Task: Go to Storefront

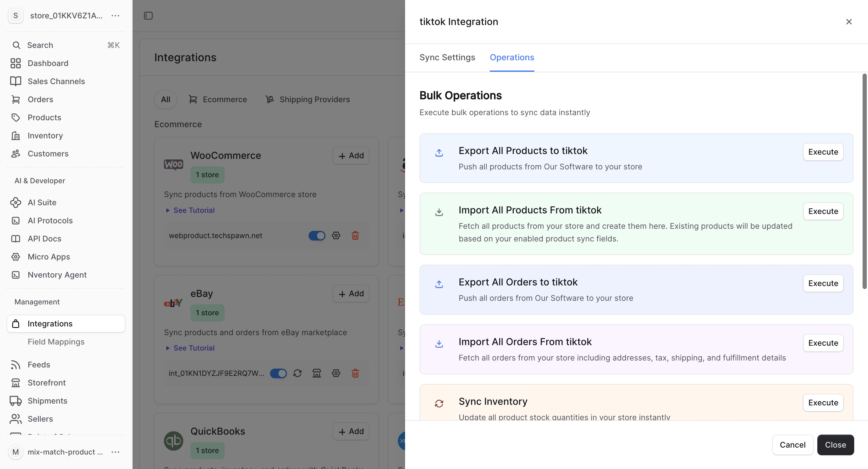Action: (66, 383)
